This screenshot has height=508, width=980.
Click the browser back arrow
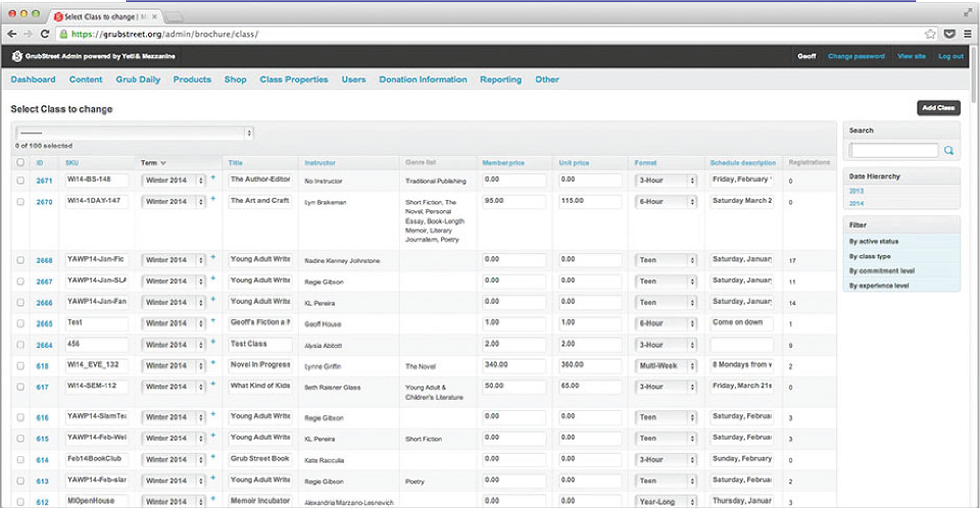pos(12,34)
